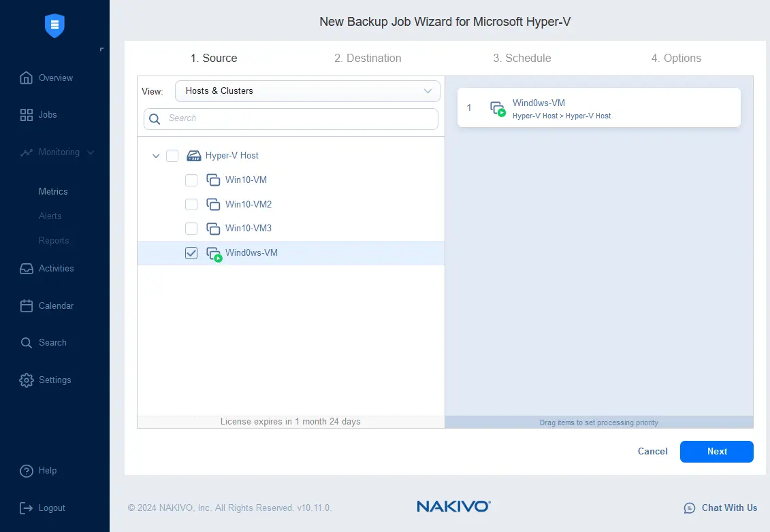Click the Win10-VM3 tree label
The height and width of the screenshot is (532, 770).
[248, 228]
